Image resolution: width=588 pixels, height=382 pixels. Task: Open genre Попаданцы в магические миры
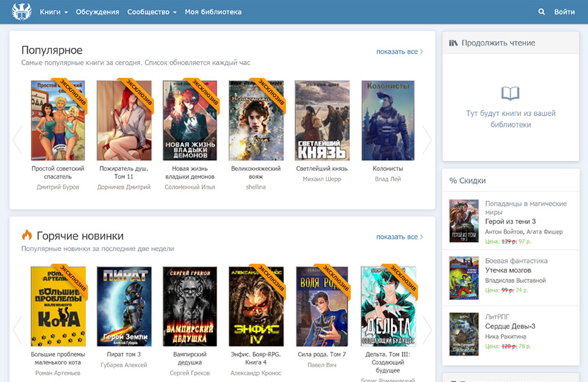coord(526,208)
